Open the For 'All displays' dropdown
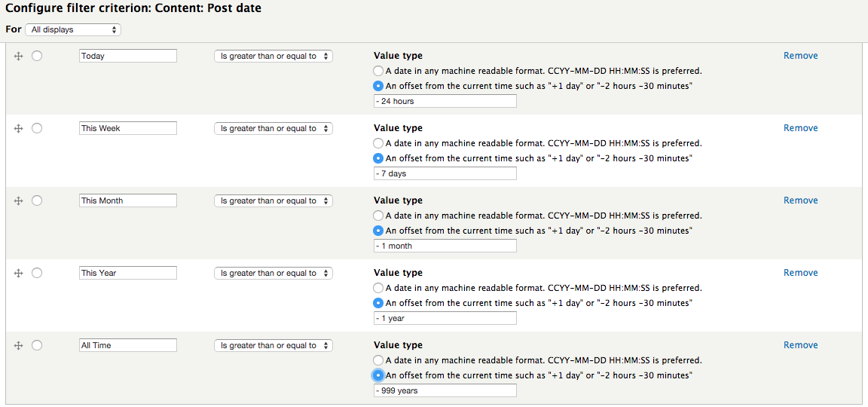This screenshot has height=407, width=868. pyautogui.click(x=73, y=29)
